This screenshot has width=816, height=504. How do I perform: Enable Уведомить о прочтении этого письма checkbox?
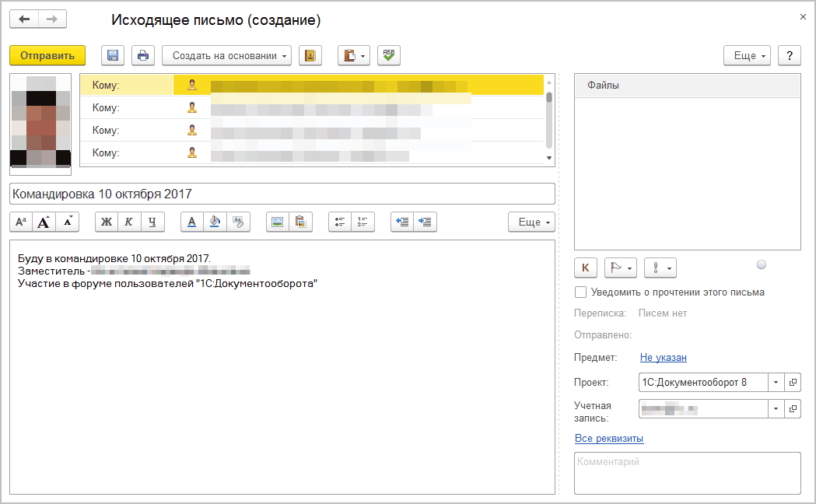point(580,292)
